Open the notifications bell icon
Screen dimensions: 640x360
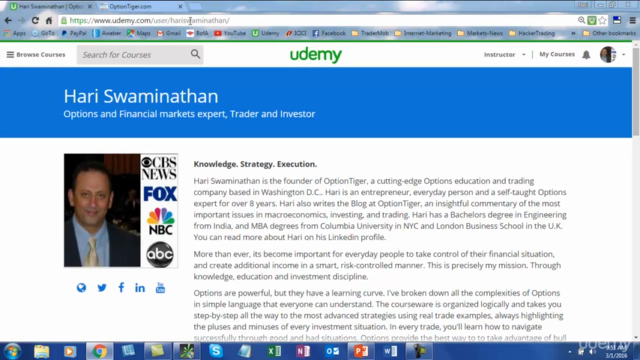[586, 55]
